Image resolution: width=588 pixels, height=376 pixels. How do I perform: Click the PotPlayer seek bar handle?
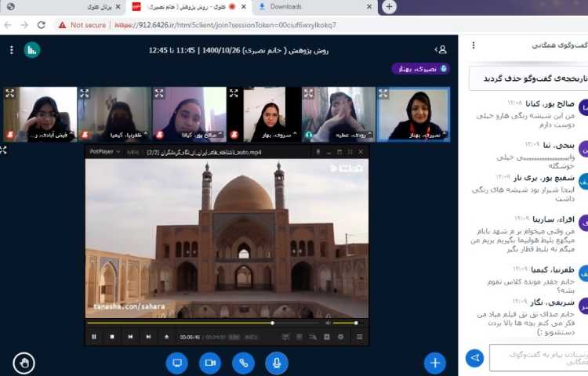(x=273, y=323)
